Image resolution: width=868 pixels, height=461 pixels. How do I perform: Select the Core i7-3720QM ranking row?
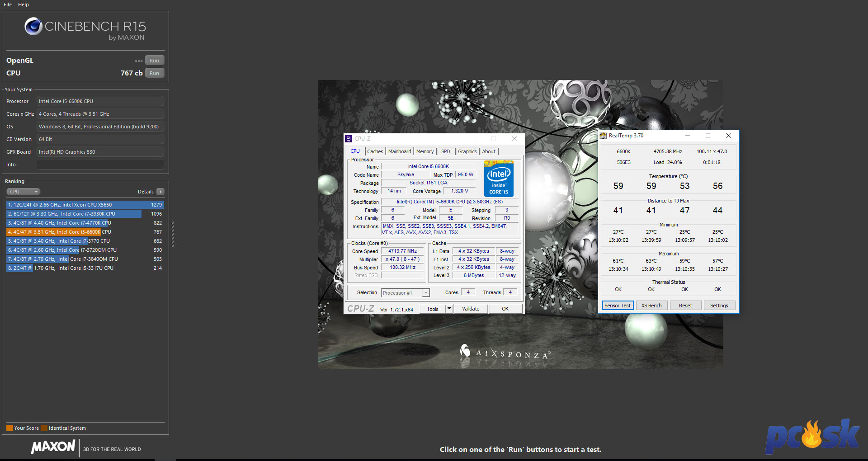click(85, 250)
